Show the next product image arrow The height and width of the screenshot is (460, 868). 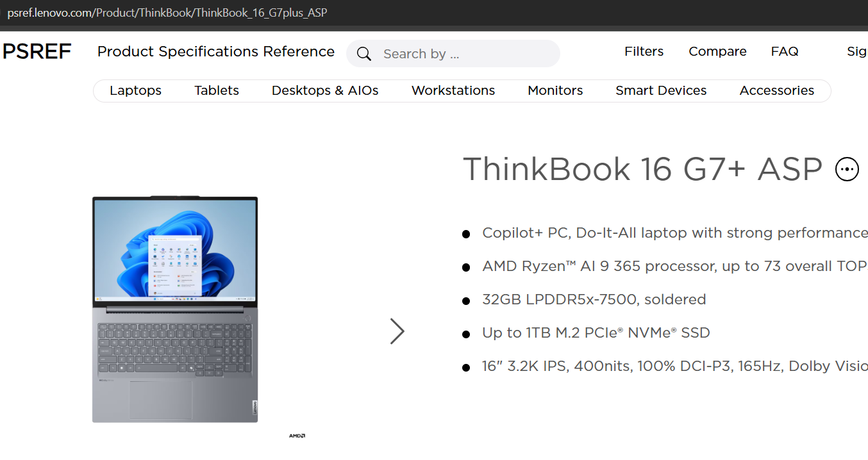[x=397, y=331]
